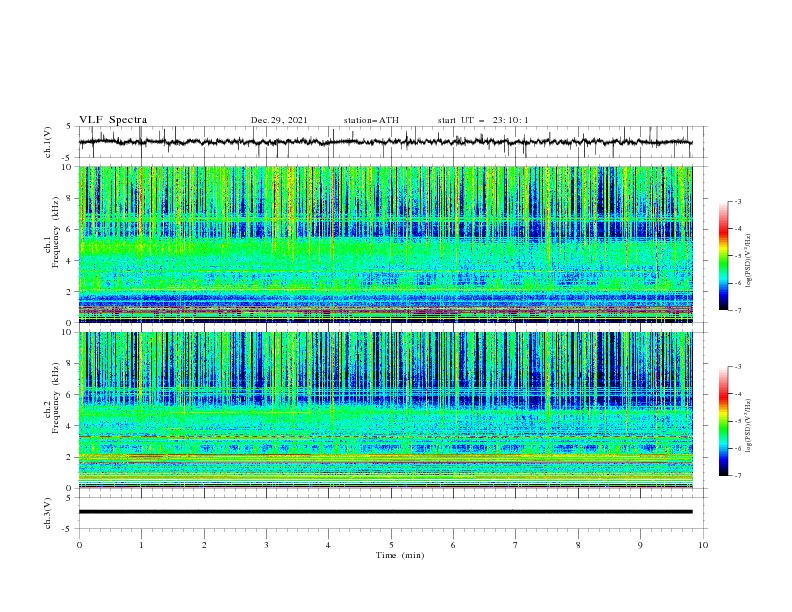Viewport: 792px width, 612px height.
Task: Click the '-3' label on ch.1 colorbar
Action: click(x=738, y=201)
